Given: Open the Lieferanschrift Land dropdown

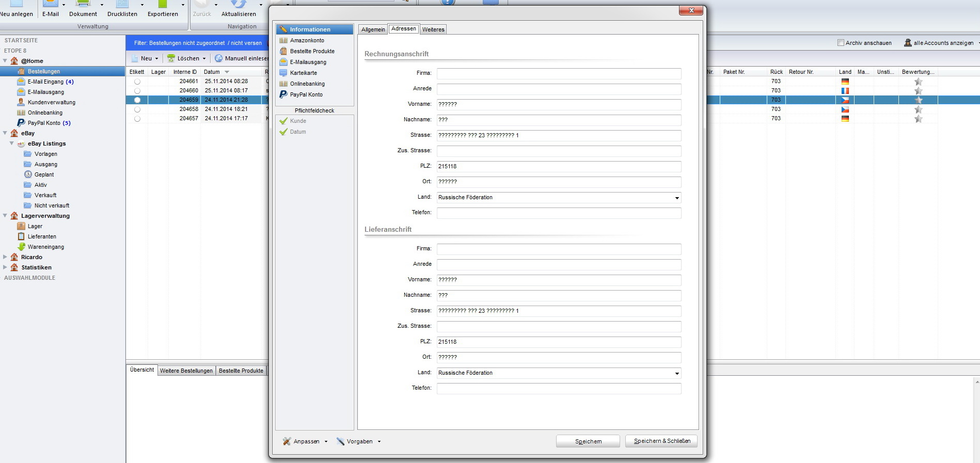Looking at the screenshot, I should [676, 373].
